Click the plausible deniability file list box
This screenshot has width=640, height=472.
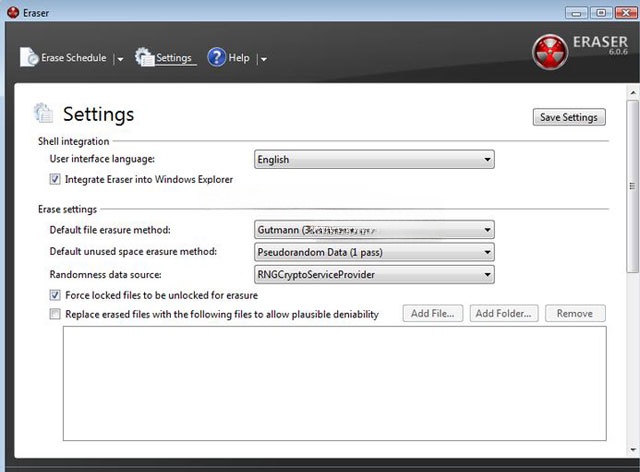pyautogui.click(x=335, y=383)
